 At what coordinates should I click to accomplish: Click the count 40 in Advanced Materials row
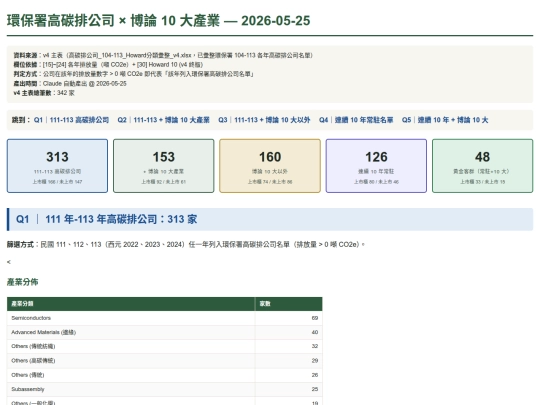315,332
